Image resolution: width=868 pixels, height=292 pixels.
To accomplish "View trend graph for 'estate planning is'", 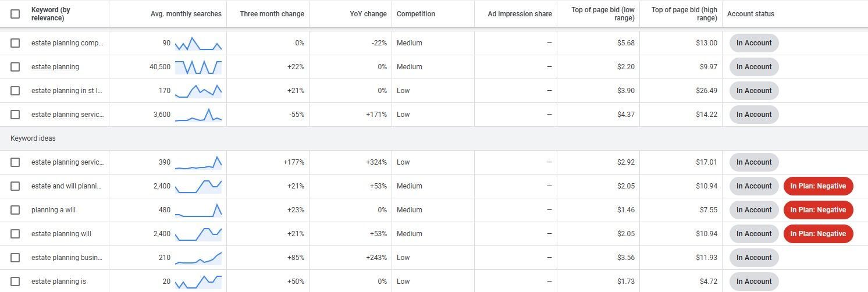I will pyautogui.click(x=198, y=282).
